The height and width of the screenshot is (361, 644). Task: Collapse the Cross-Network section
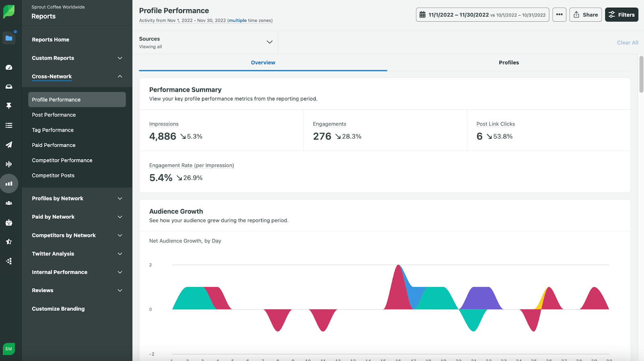120,76
